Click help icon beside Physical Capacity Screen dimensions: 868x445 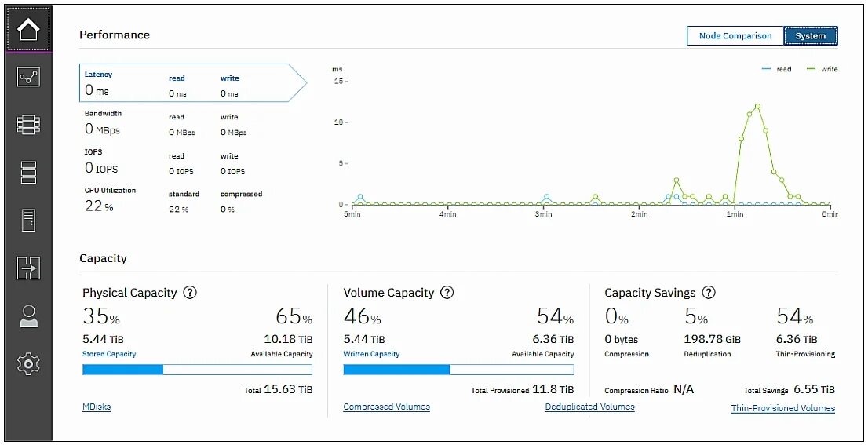(190, 292)
